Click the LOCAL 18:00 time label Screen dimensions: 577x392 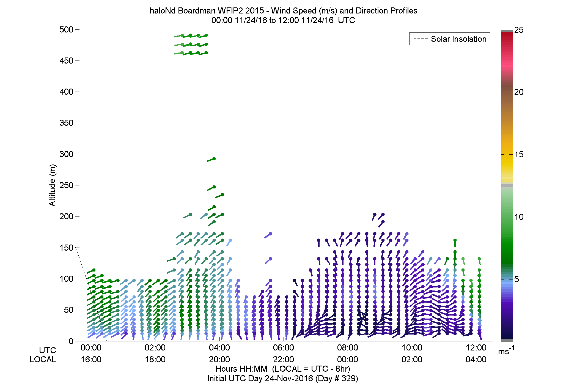click(155, 359)
